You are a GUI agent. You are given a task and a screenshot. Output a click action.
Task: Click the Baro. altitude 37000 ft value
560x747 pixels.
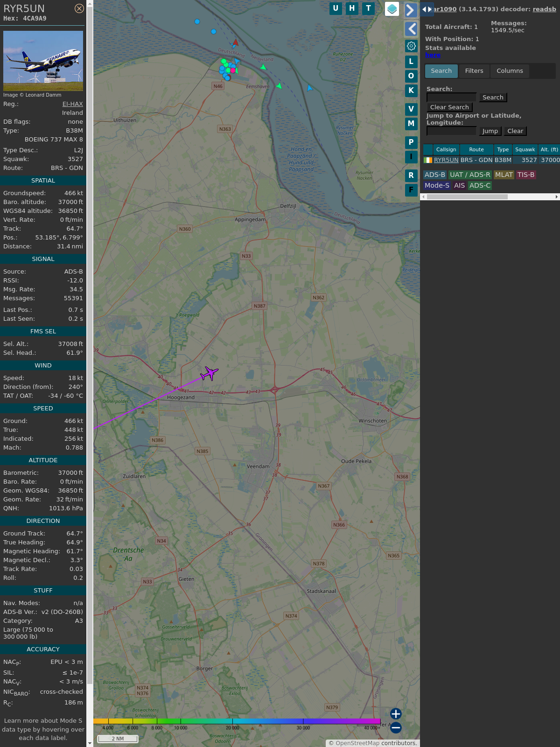tap(70, 202)
